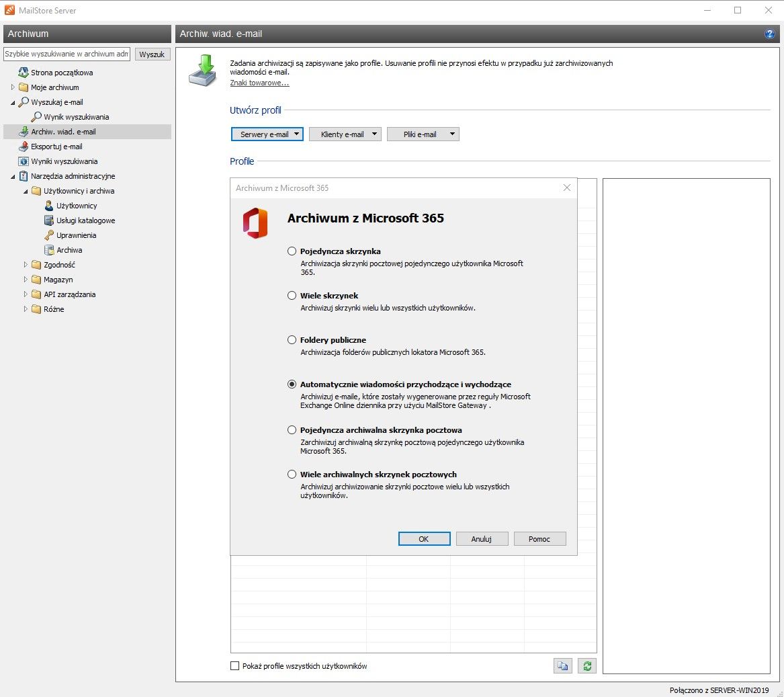Click the Wyszukaj e-mail magnifier icon
The height and width of the screenshot is (697, 784).
click(x=23, y=102)
